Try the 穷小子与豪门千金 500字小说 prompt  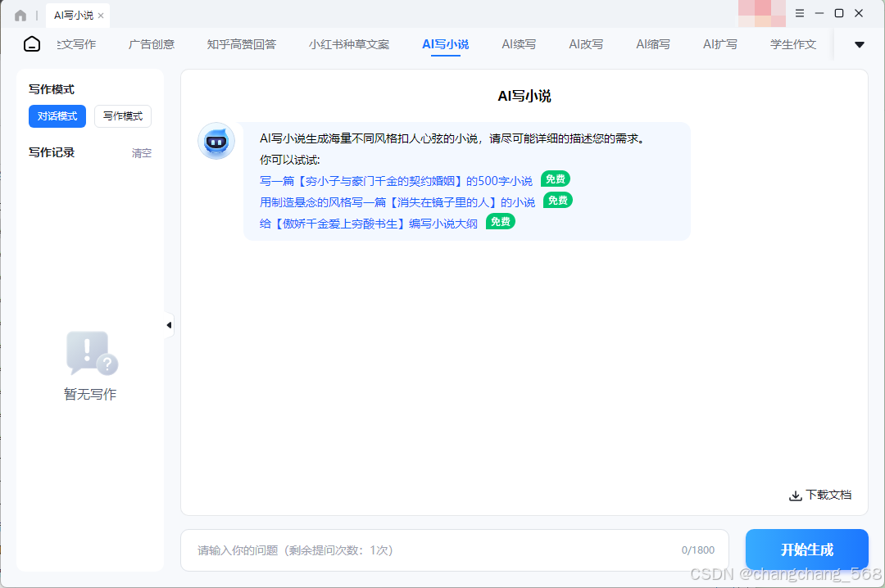coord(396,181)
